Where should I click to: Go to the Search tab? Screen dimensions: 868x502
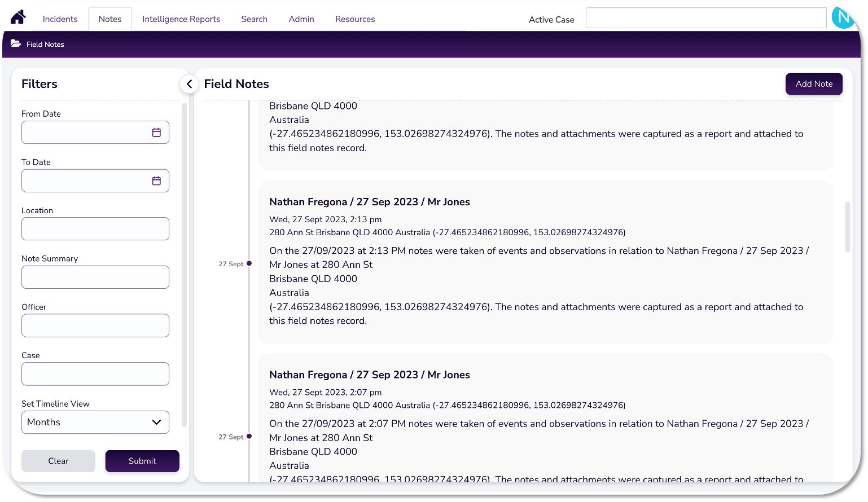tap(254, 19)
